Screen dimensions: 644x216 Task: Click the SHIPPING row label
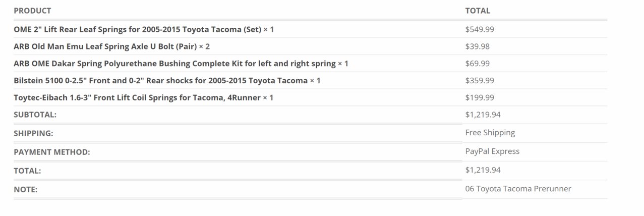(33, 133)
